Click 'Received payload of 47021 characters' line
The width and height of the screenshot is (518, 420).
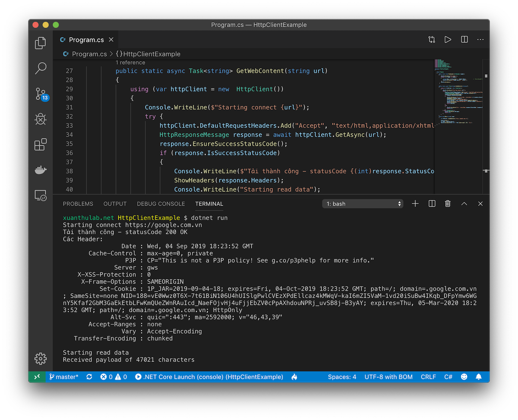129,359
